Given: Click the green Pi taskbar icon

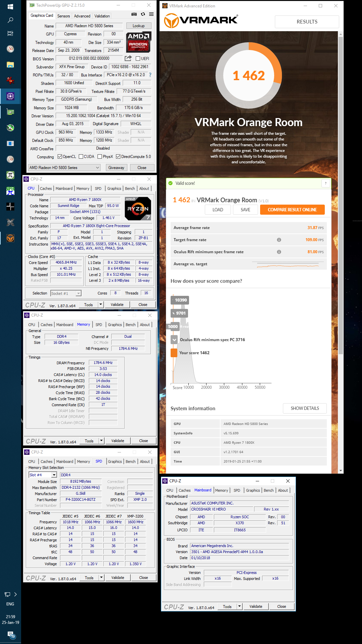Looking at the screenshot, I should tap(10, 175).
